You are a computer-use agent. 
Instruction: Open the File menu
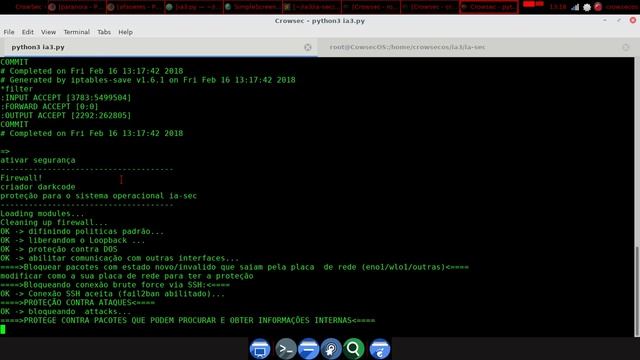(x=9, y=32)
